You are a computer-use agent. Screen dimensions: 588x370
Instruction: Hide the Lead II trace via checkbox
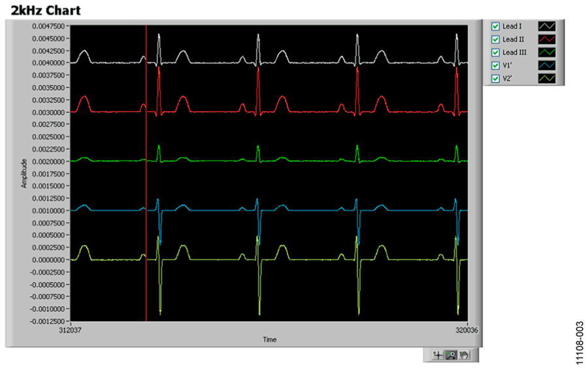point(495,39)
